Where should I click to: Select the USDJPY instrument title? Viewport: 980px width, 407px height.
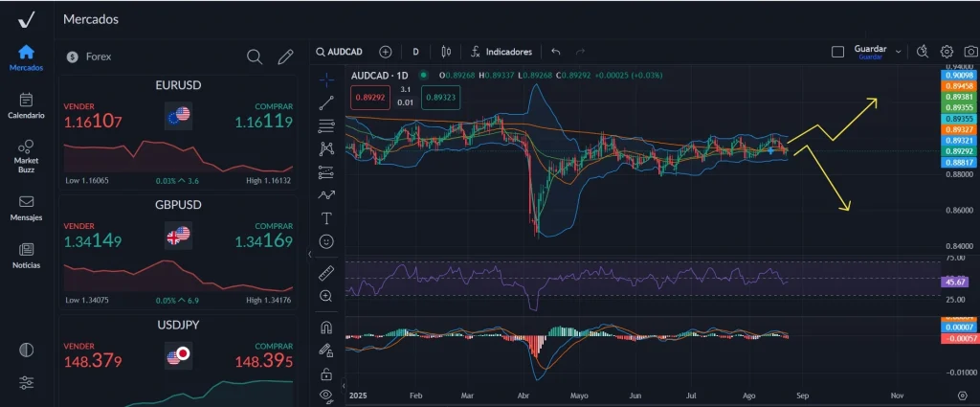pos(178,325)
